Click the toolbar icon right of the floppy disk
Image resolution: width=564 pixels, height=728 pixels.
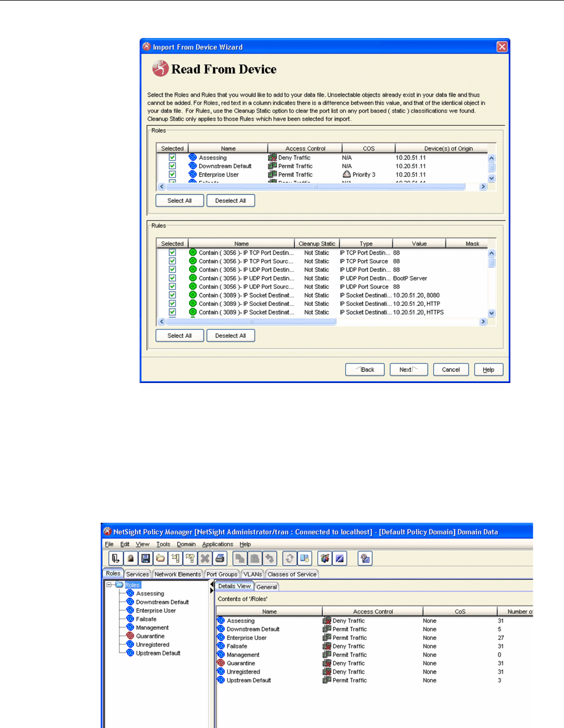[x=161, y=559]
